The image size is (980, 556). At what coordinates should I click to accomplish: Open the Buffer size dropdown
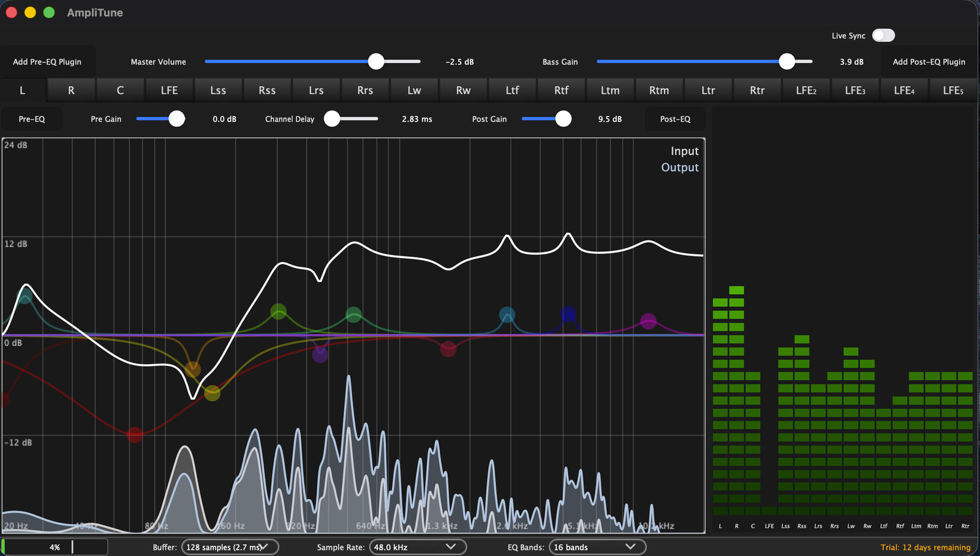[230, 547]
